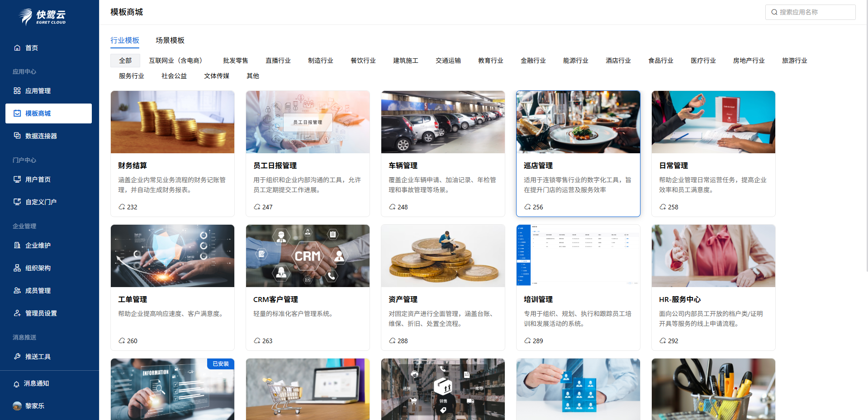Open 应用管理 via its grid icon
Viewport: 868px width, 420px height.
(x=17, y=91)
